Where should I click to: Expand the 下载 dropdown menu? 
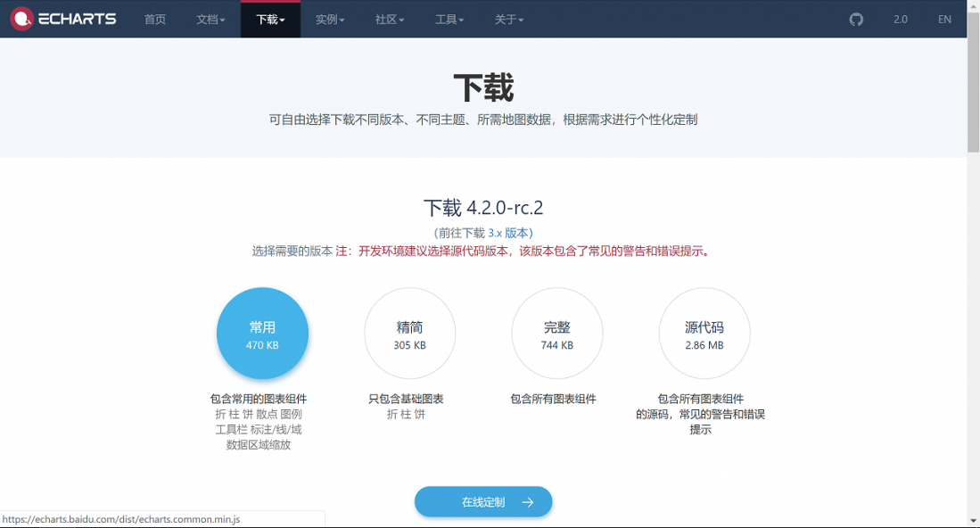(270, 20)
